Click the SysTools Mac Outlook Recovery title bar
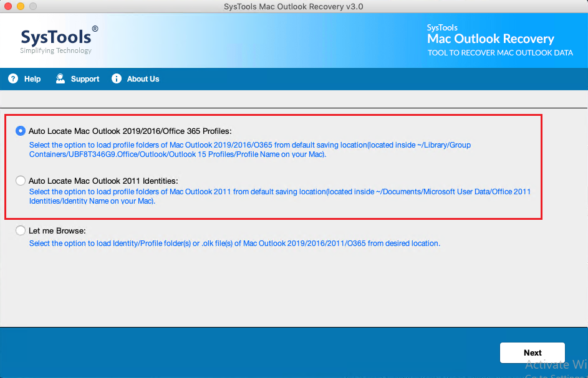Screen dimensions: 588x378 293,6
